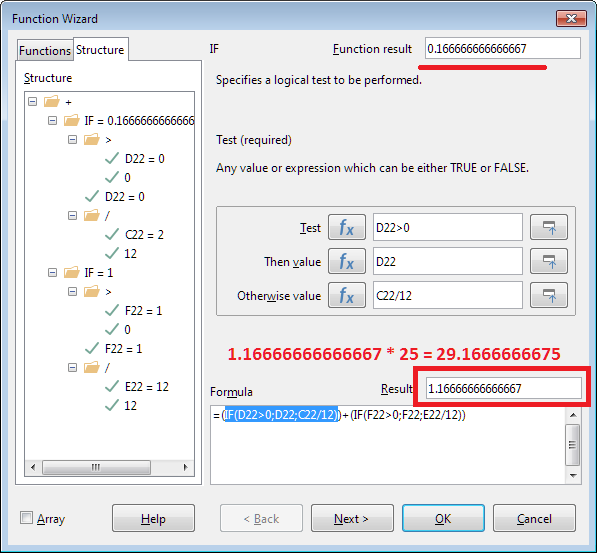Click the fx button beside Otherwise value

point(347,295)
